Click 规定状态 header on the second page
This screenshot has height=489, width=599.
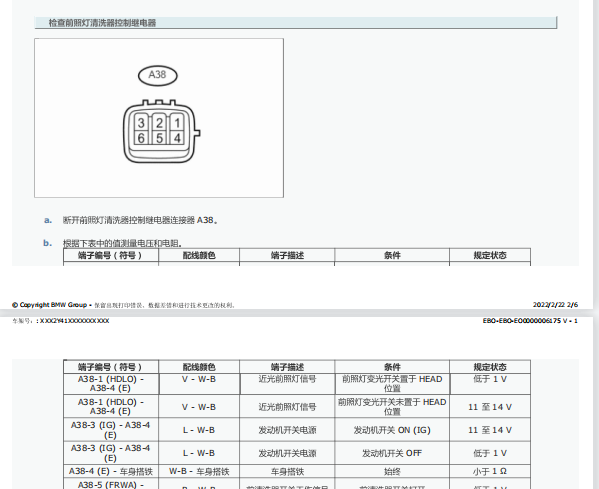click(x=490, y=367)
